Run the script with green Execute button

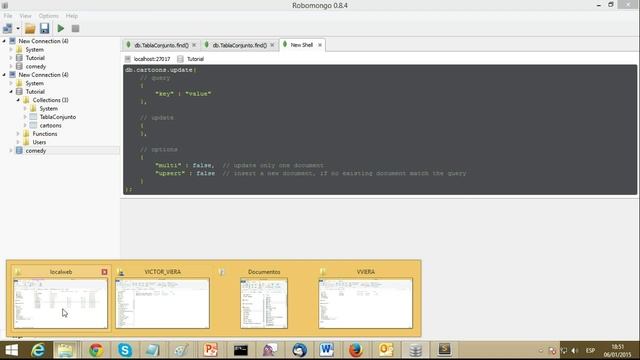coord(61,29)
